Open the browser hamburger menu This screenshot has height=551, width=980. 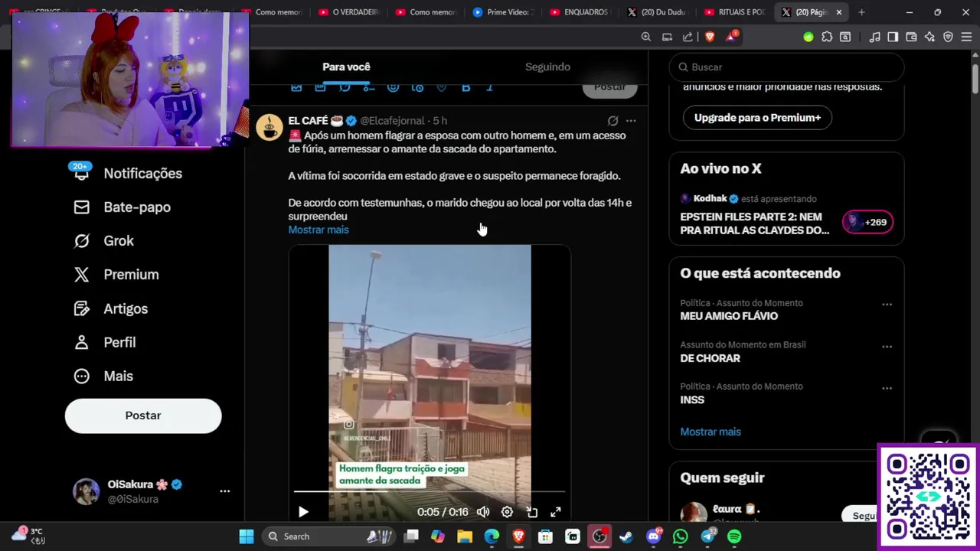(966, 37)
